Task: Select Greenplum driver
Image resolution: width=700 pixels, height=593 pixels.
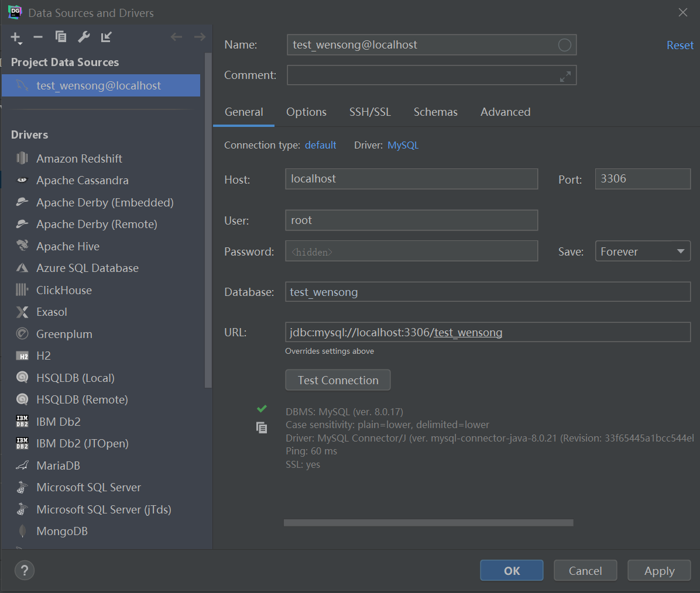Action: (x=101, y=334)
